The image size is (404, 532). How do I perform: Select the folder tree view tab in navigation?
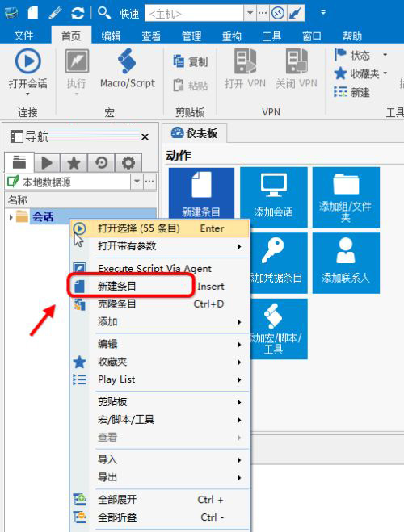coord(19,162)
